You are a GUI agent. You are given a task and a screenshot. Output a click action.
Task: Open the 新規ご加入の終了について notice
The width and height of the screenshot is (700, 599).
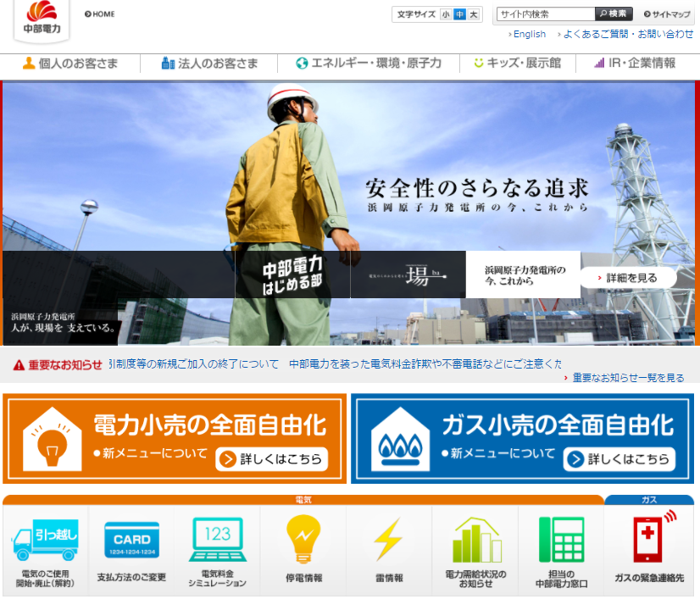[194, 364]
